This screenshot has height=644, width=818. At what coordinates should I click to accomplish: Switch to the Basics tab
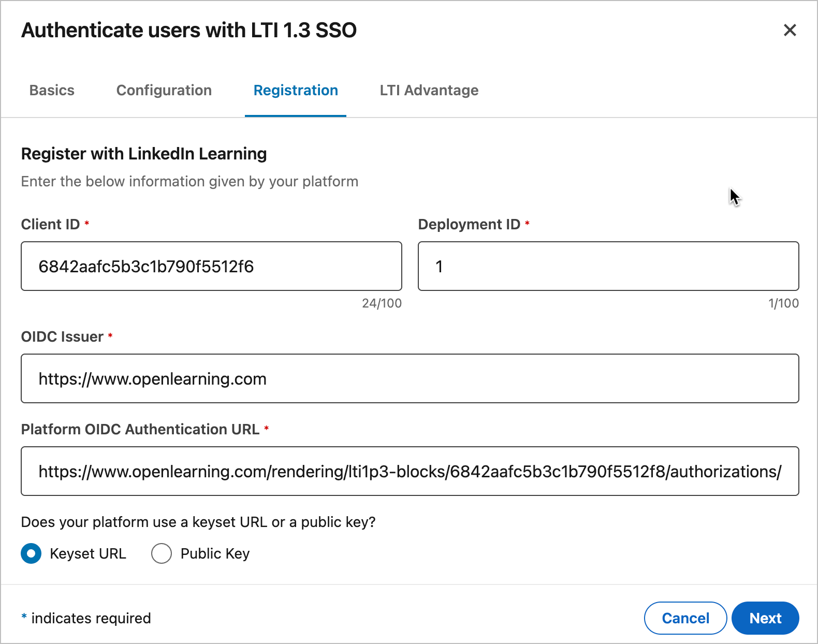[52, 90]
